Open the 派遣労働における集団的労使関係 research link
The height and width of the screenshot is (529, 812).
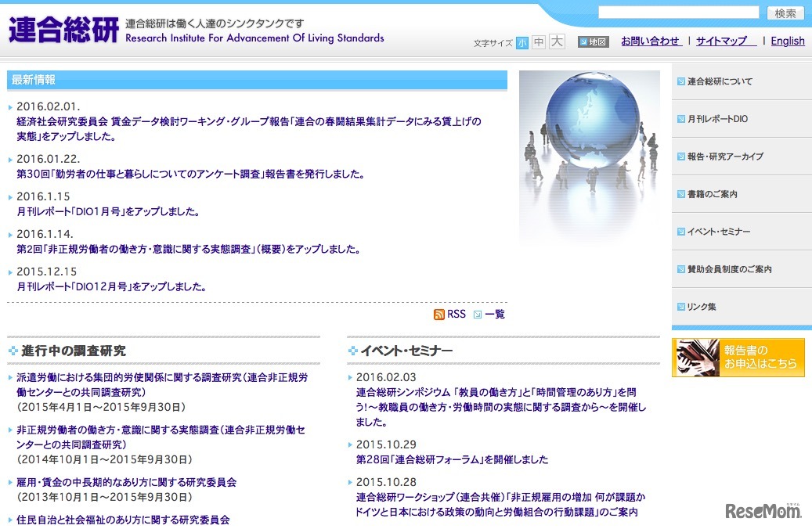click(162, 384)
